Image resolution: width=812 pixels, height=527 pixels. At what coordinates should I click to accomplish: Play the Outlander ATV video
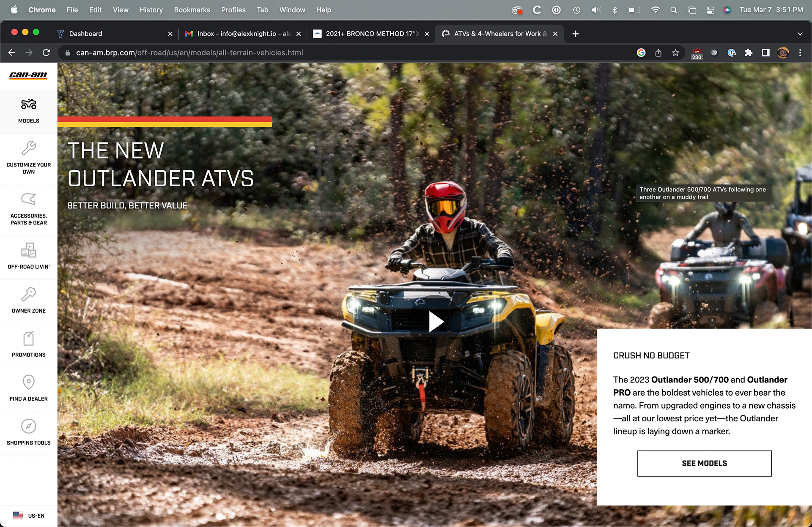436,322
